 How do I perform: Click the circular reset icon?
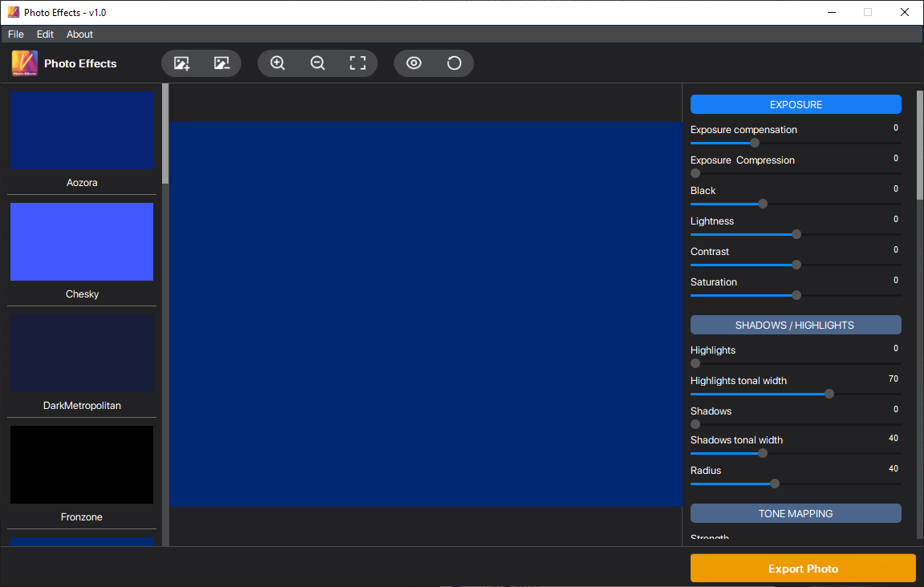(x=454, y=63)
